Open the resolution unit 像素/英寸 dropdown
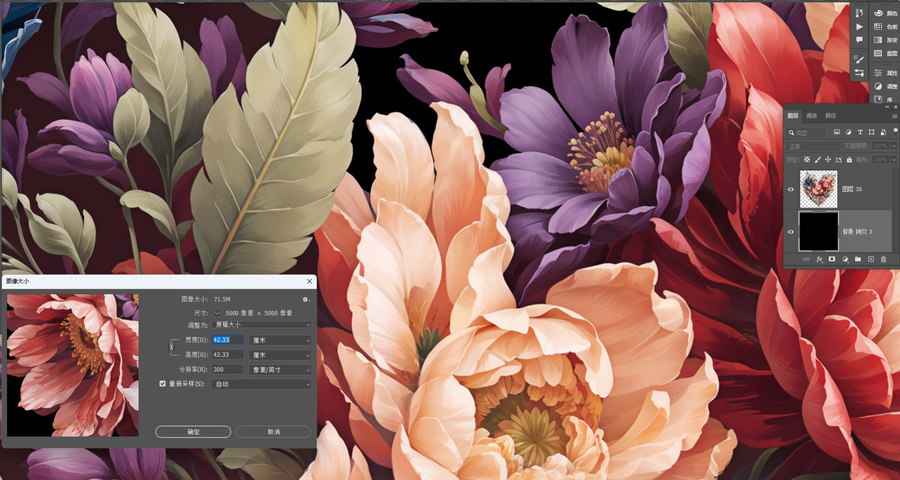 [x=280, y=370]
